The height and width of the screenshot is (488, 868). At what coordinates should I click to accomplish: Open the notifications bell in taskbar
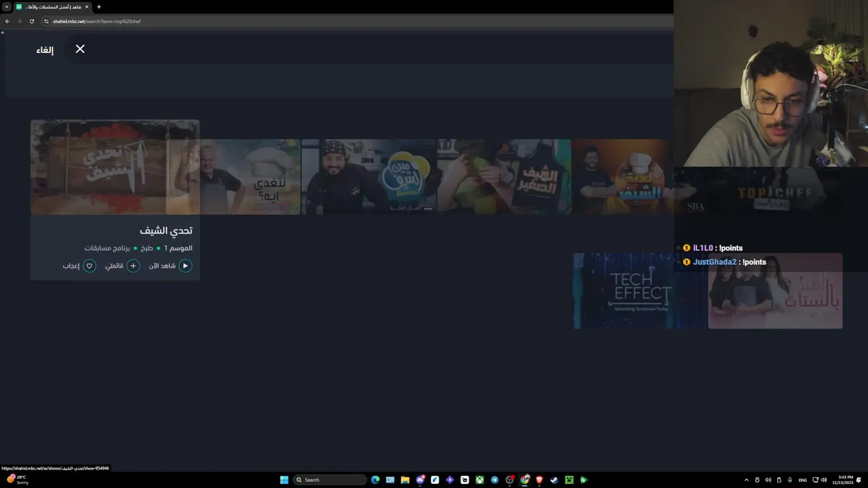[859, 480]
